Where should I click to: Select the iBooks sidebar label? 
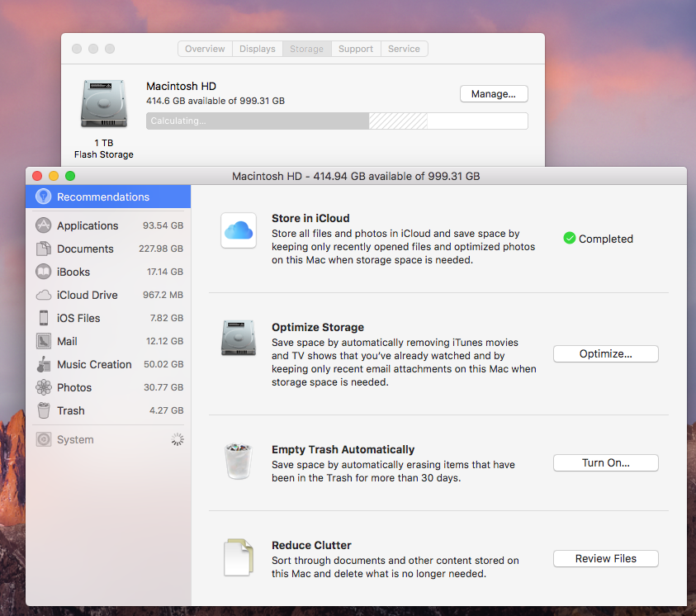tap(73, 272)
